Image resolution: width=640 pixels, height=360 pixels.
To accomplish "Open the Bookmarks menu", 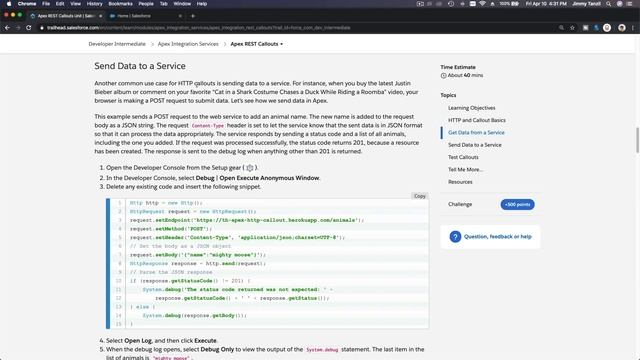I will coord(120,4).
